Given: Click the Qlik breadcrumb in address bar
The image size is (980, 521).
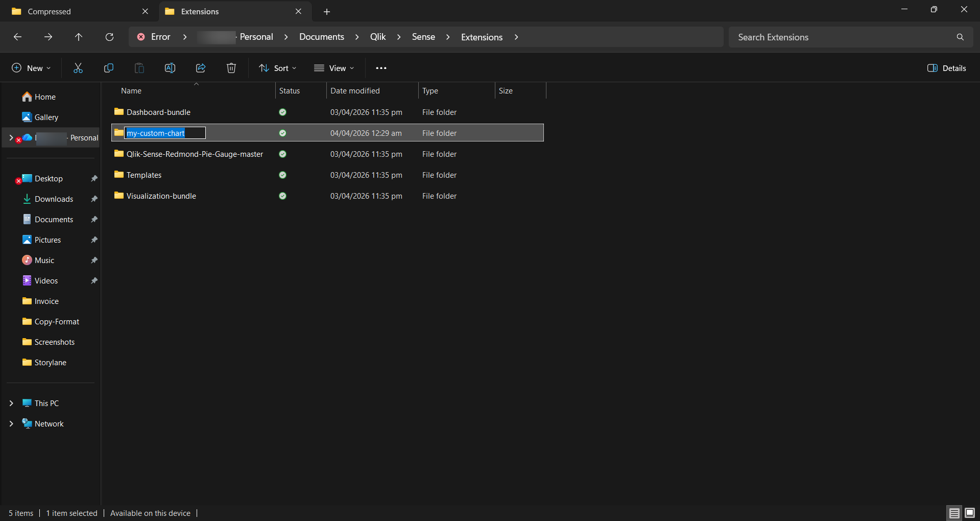Looking at the screenshot, I should [378, 37].
